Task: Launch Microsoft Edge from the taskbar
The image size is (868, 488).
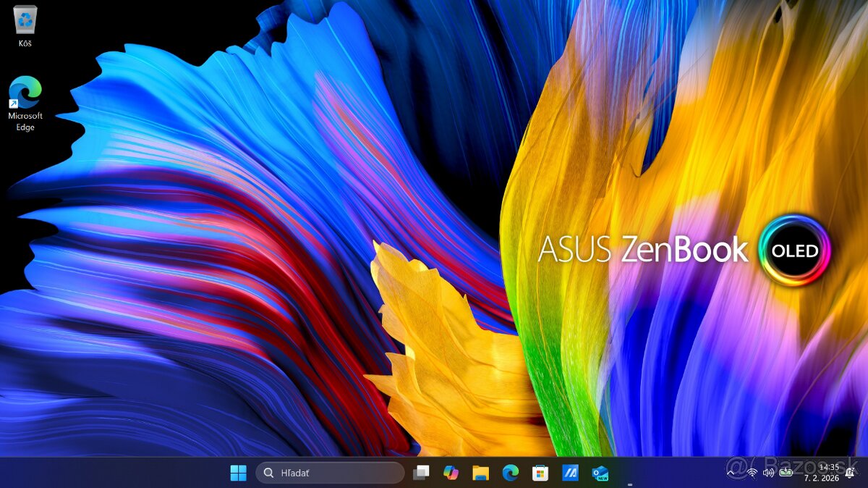Action: click(510, 473)
